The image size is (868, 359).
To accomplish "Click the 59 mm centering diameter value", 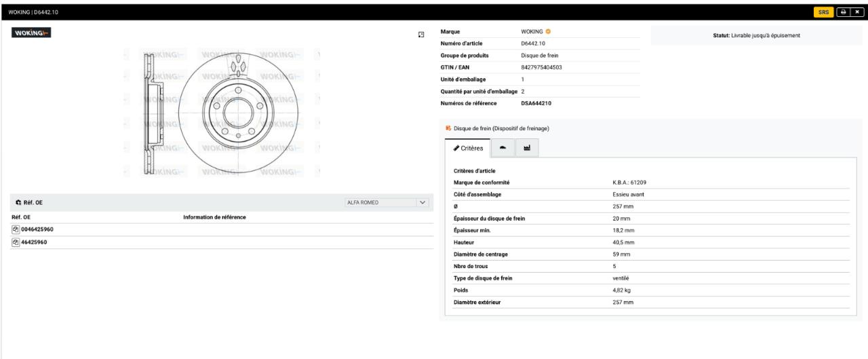I will [x=621, y=254].
